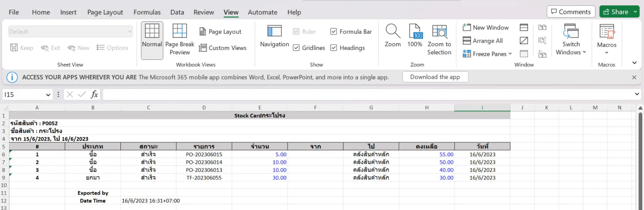Click Arrange All windows
The image size is (644, 210).
tap(483, 41)
